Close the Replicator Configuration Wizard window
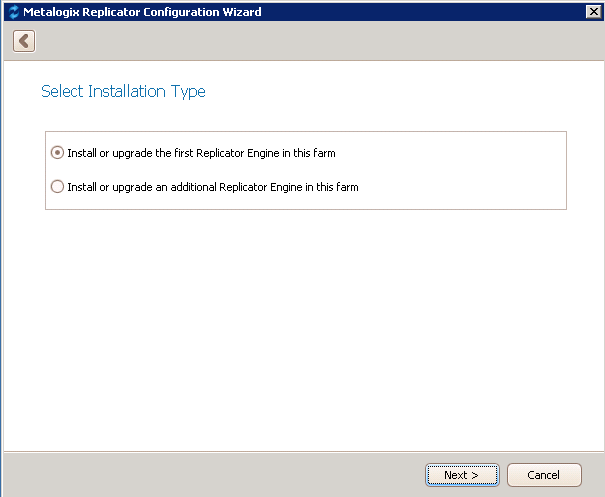The width and height of the screenshot is (605, 497). [x=592, y=11]
